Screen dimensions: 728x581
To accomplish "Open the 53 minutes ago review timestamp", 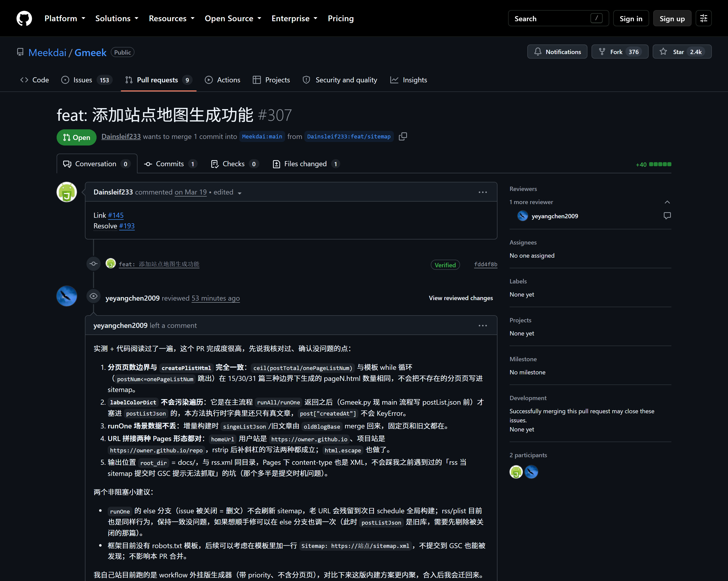I will (216, 298).
